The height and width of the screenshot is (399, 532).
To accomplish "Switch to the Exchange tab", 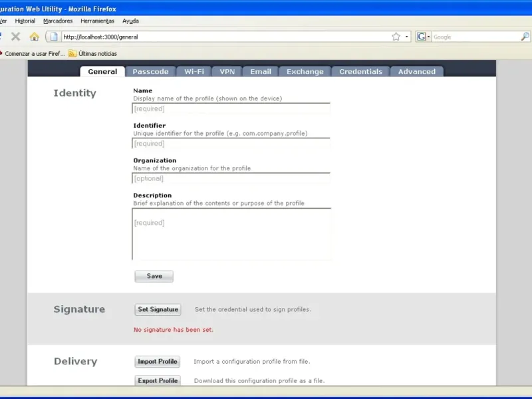I will (305, 72).
